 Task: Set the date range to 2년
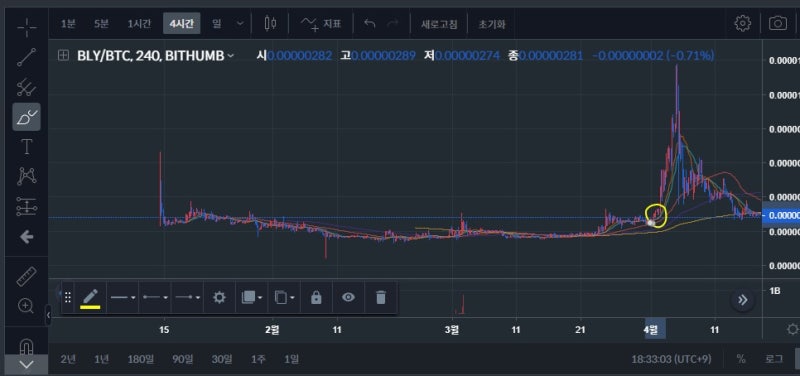click(67, 359)
